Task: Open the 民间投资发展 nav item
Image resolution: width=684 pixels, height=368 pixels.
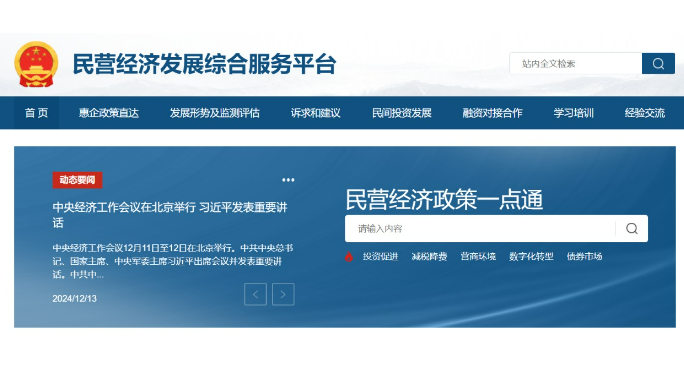Action: (x=402, y=113)
